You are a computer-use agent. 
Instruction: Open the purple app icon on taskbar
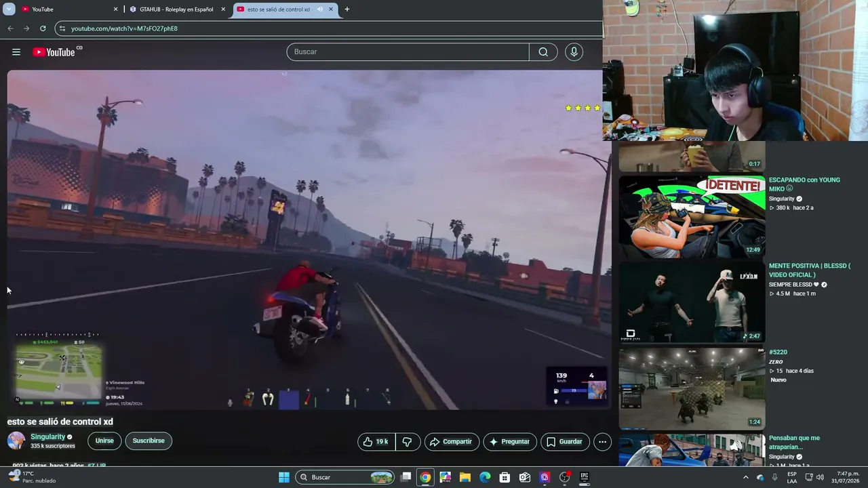pyautogui.click(x=545, y=477)
